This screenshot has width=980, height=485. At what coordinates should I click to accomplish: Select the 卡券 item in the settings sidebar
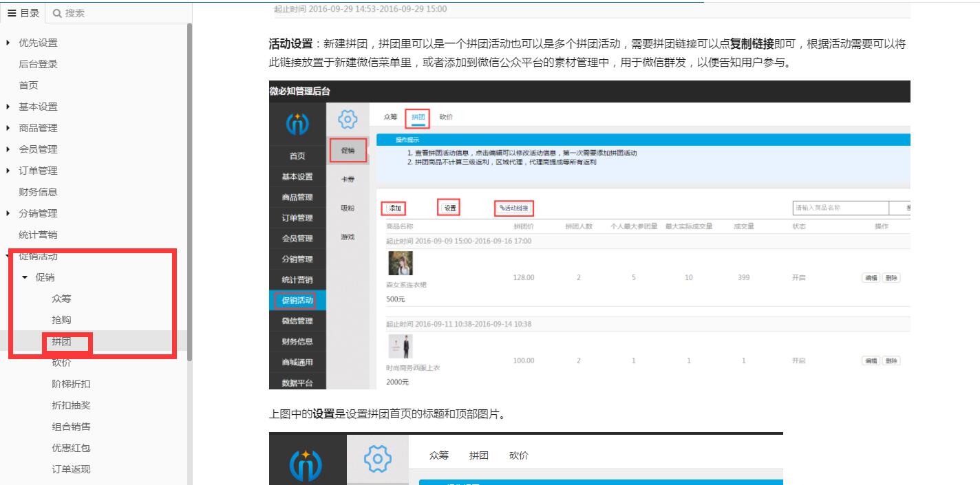(x=348, y=177)
